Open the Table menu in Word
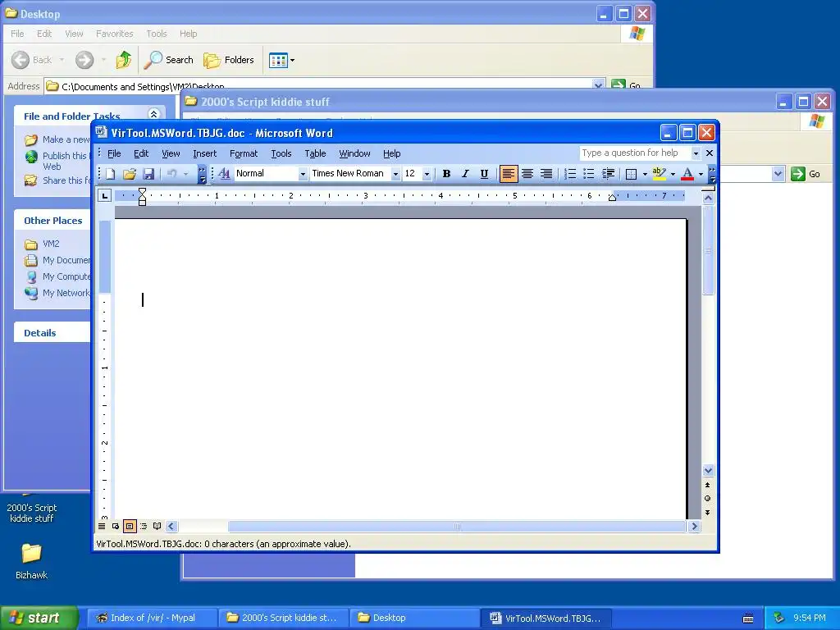The width and height of the screenshot is (840, 630). (315, 153)
